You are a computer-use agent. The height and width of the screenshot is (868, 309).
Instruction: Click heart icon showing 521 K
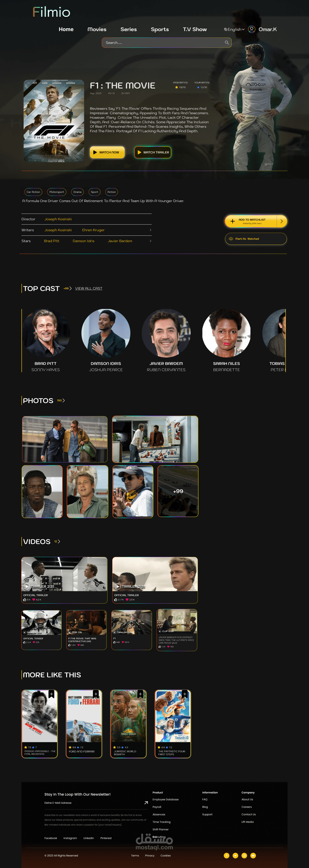click(x=123, y=642)
